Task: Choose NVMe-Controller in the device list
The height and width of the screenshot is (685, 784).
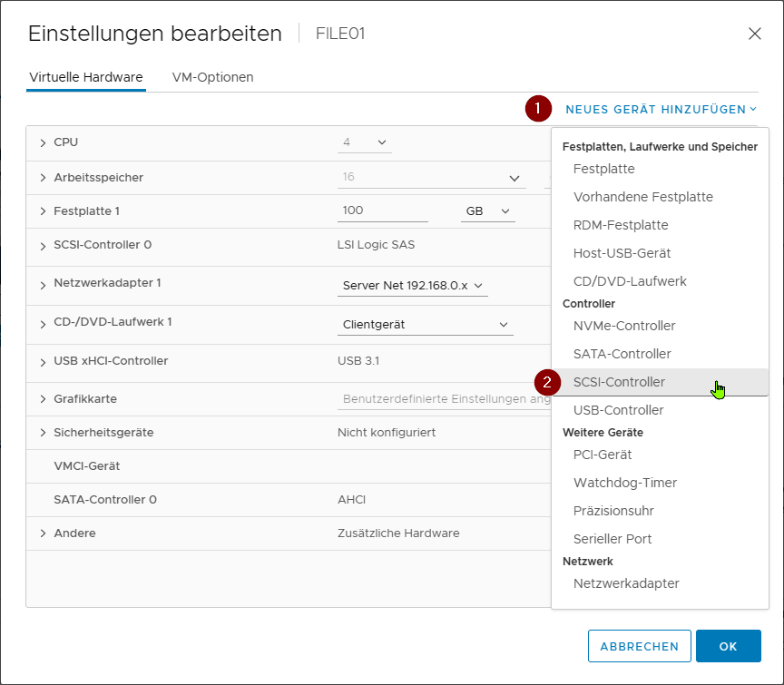Action: click(x=624, y=326)
